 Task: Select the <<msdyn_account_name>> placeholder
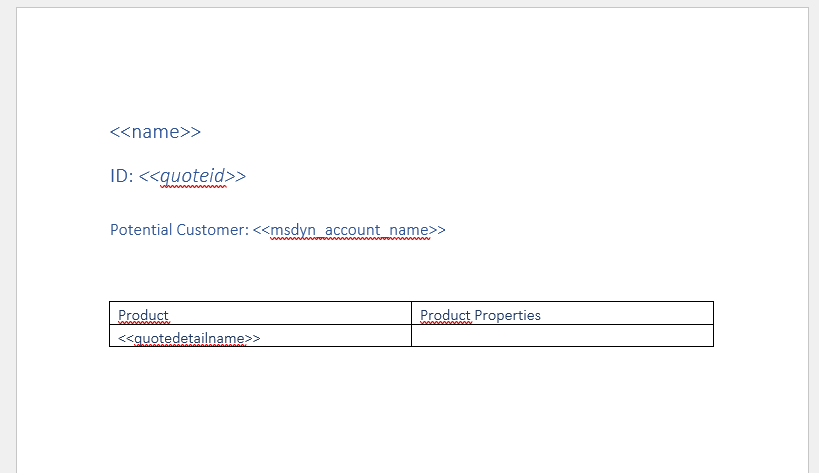349,230
